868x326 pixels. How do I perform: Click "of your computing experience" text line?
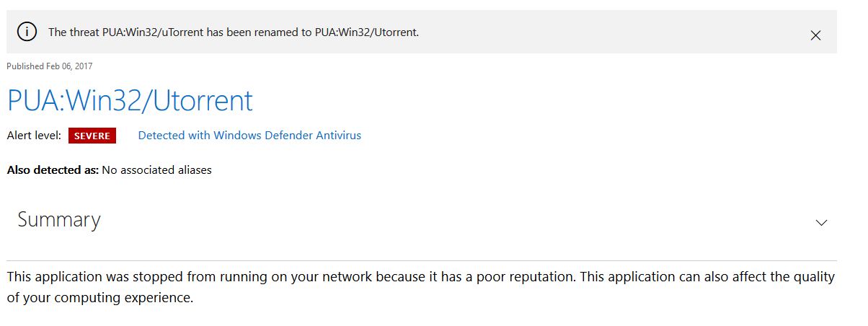[100, 298]
